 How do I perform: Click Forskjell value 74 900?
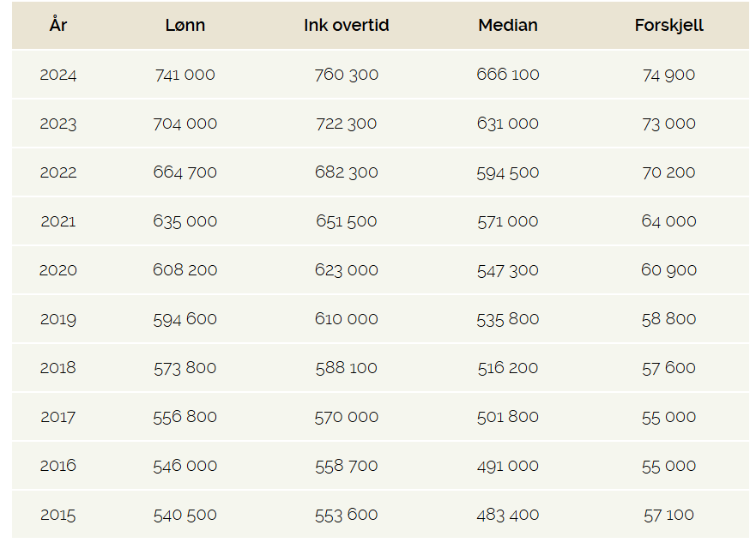(668, 75)
